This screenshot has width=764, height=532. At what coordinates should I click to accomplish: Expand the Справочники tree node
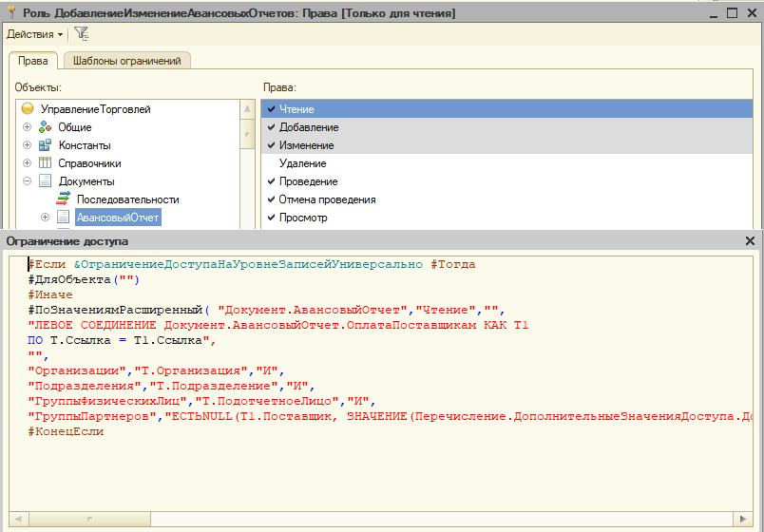pos(28,163)
